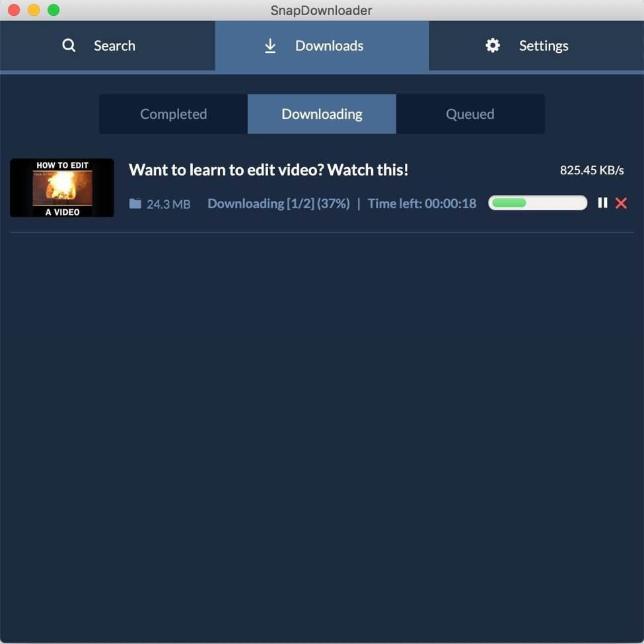The image size is (644, 644).
Task: Click the 24.3 MB file size text
Action: coord(168,204)
